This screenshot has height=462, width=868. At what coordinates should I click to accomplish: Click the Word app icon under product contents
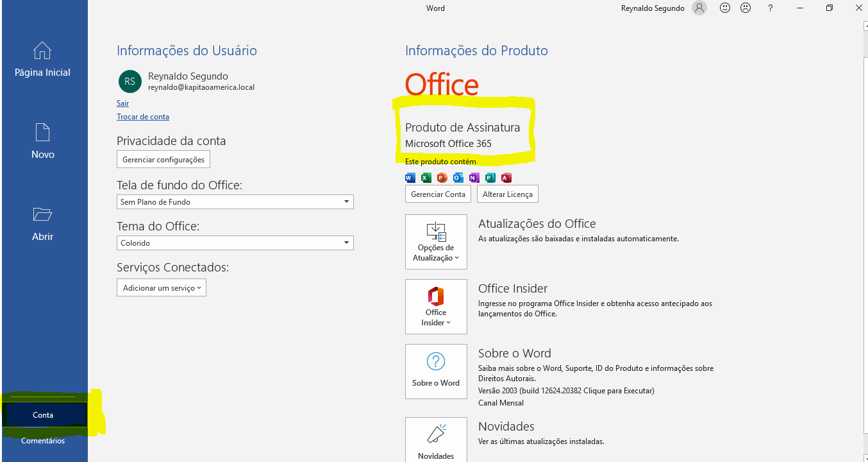pos(410,178)
